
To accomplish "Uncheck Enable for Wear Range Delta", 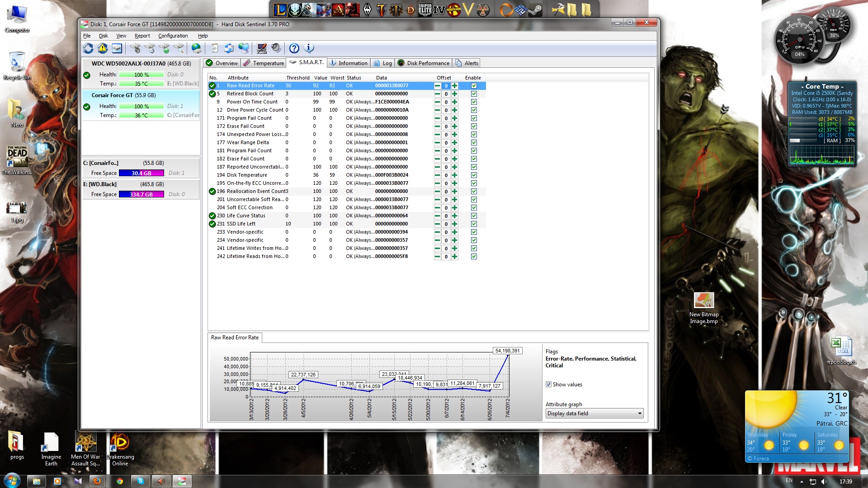I will tap(474, 143).
